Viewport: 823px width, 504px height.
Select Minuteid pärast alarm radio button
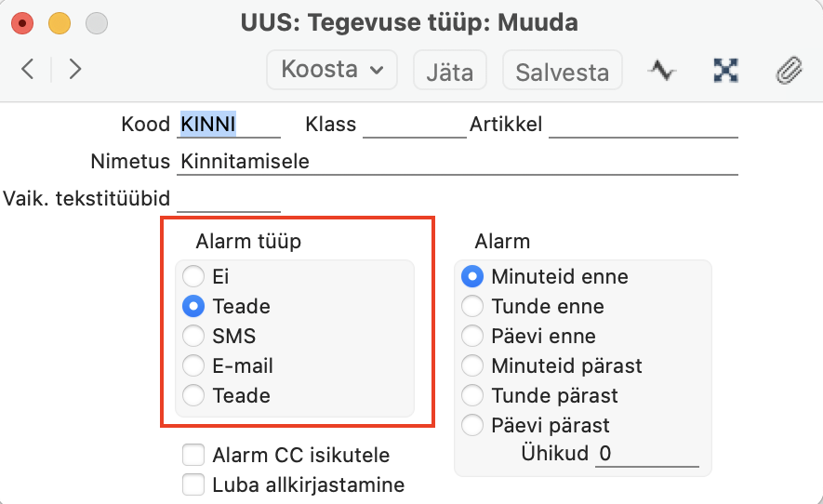pyautogui.click(x=471, y=365)
